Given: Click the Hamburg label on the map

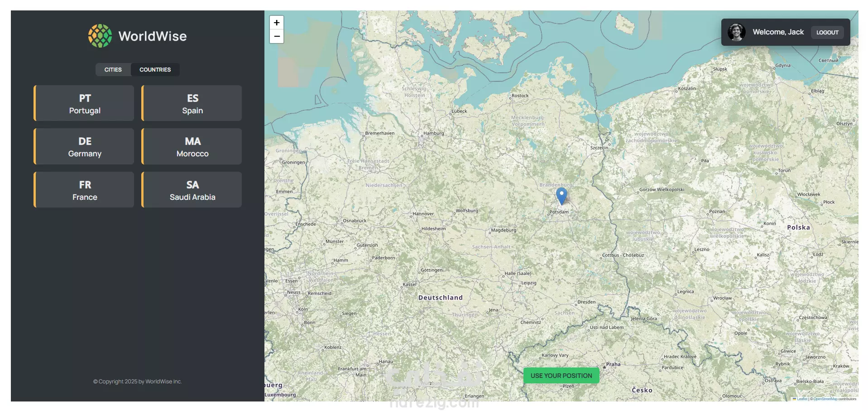Looking at the screenshot, I should pos(434,133).
